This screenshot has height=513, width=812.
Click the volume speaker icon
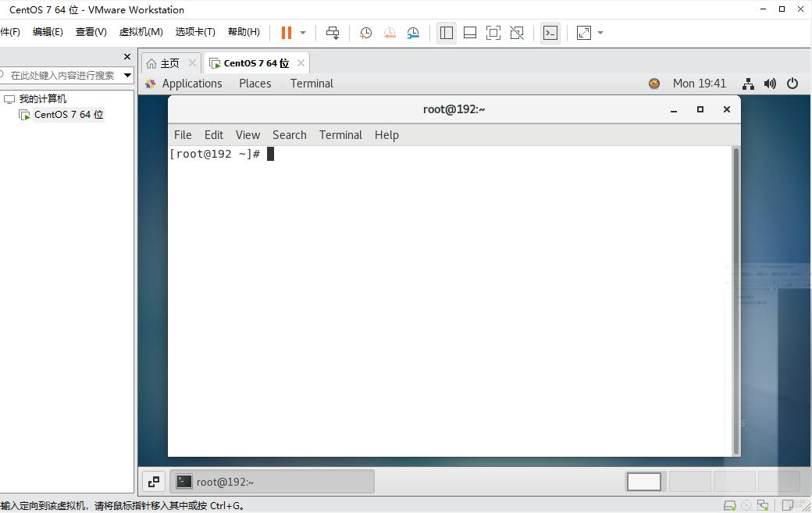(x=770, y=84)
